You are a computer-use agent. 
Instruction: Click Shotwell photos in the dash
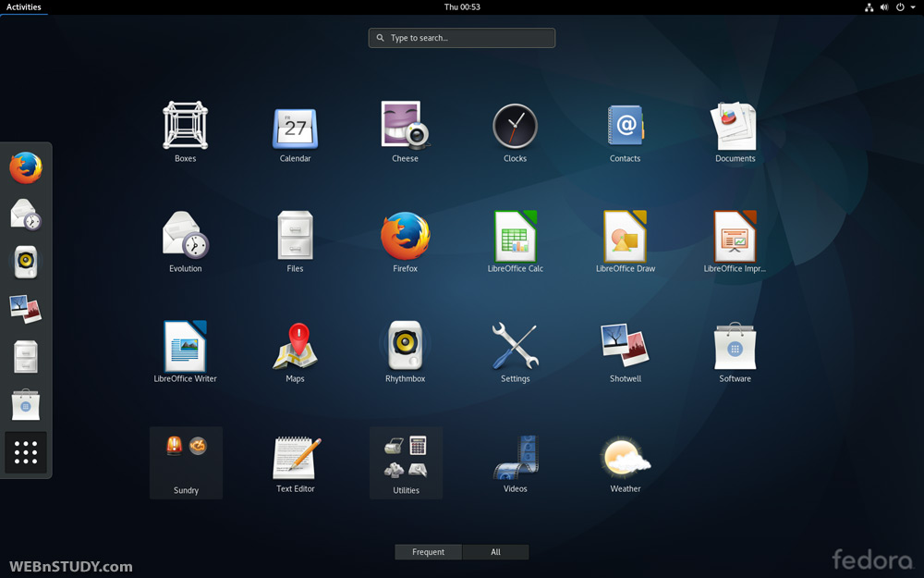(25, 309)
